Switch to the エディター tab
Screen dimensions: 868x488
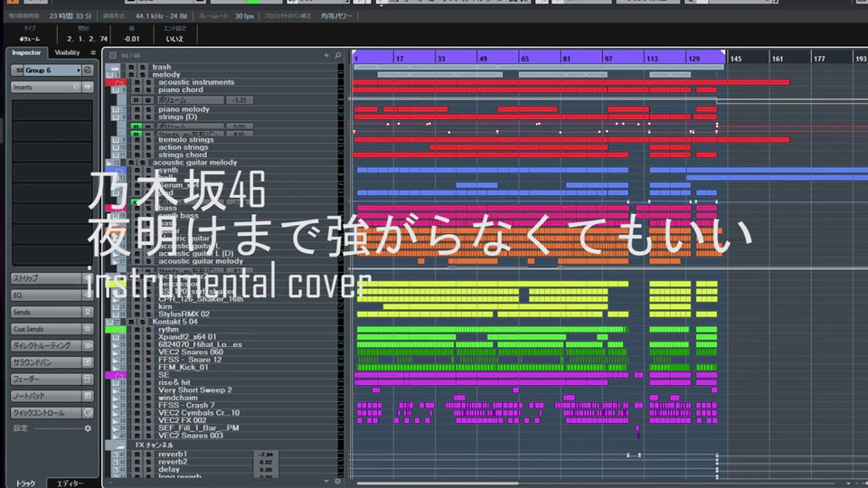[x=71, y=483]
